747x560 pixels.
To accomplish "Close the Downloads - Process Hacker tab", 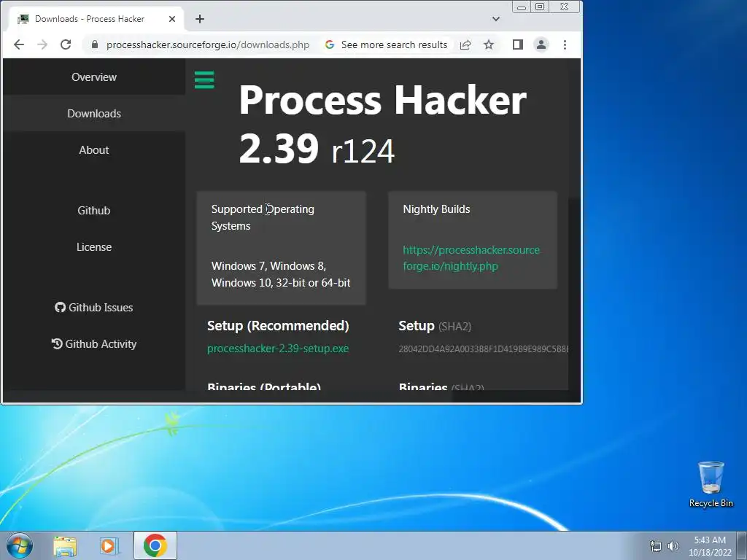I will point(172,19).
